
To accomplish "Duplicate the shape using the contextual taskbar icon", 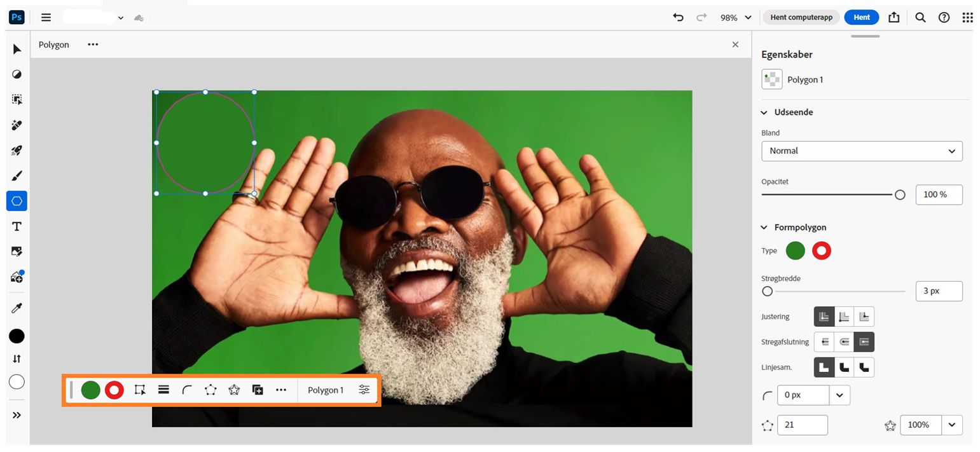I will [258, 390].
